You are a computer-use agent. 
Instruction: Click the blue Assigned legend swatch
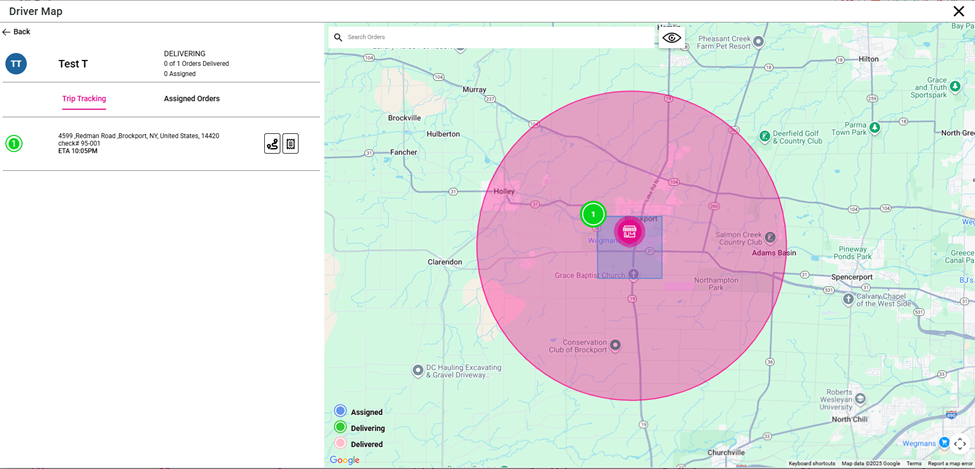340,411
